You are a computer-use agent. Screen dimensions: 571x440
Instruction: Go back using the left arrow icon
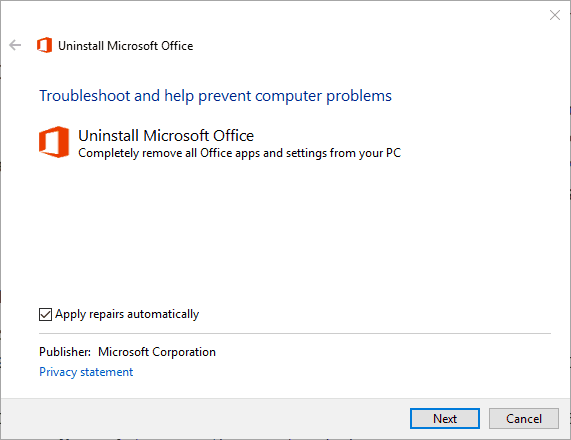15,45
